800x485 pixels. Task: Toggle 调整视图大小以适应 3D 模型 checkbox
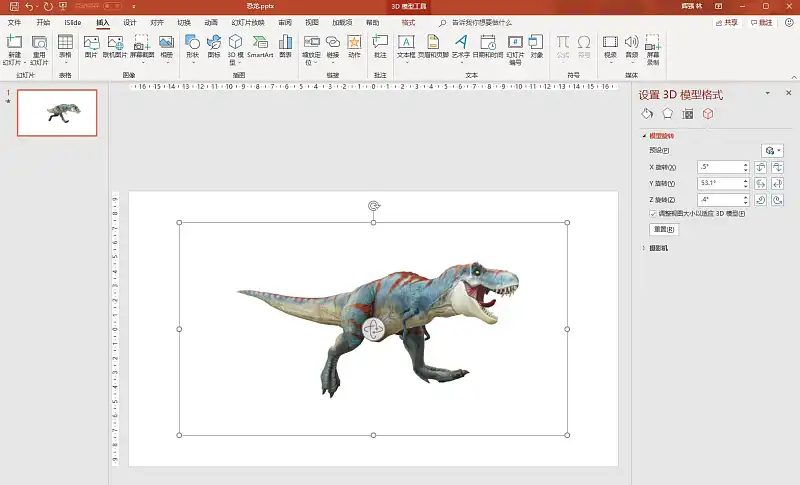point(653,213)
